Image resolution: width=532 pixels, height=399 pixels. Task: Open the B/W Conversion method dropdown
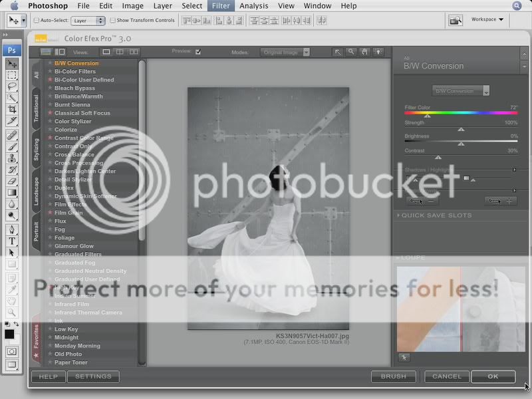pyautogui.click(x=461, y=90)
